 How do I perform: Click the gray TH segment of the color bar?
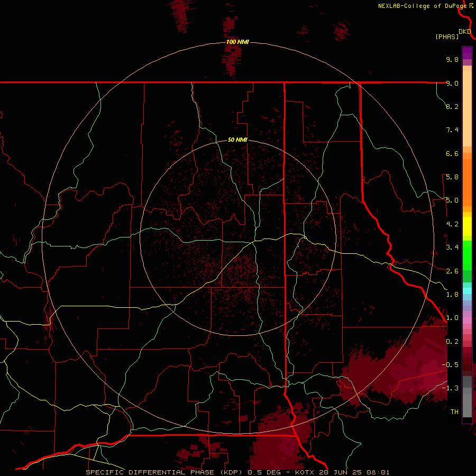[467, 402]
